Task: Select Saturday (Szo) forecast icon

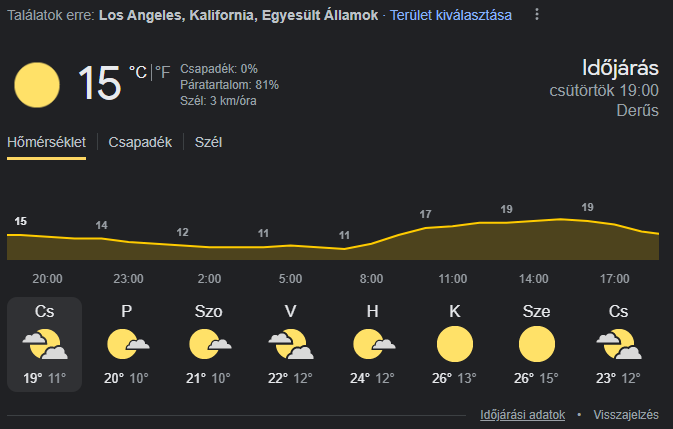Action: coord(209,345)
